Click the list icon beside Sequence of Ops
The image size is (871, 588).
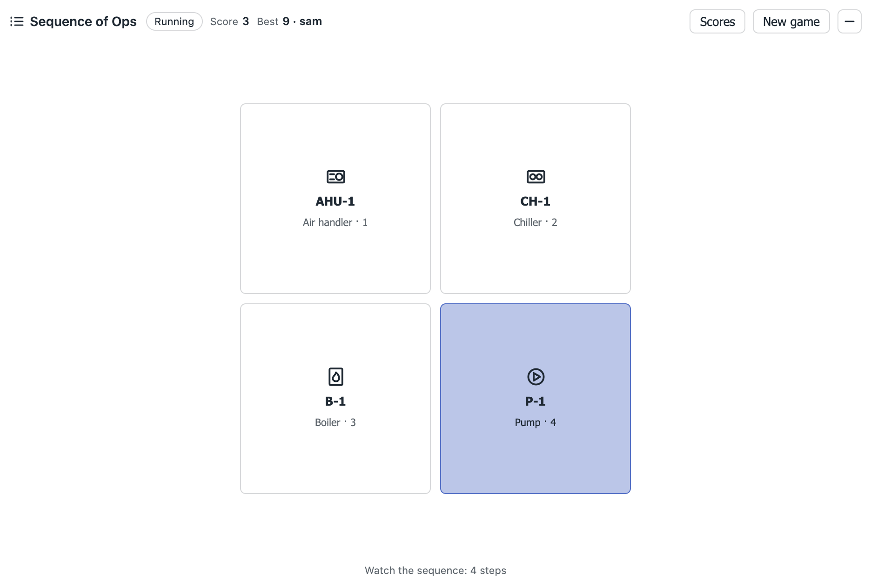pos(17,21)
